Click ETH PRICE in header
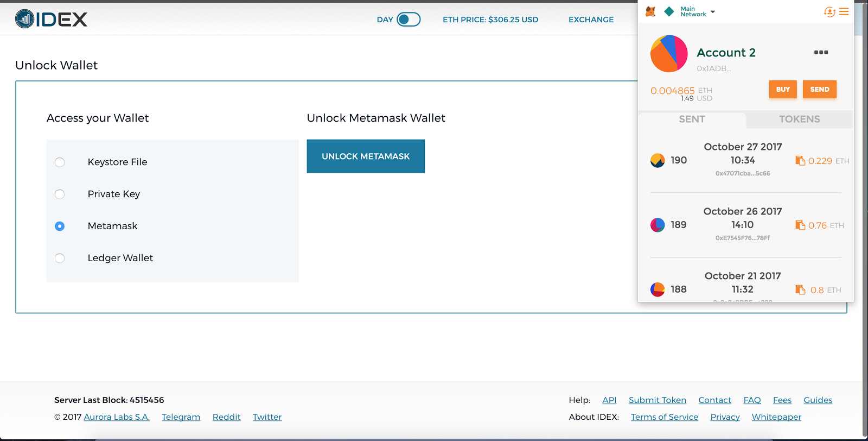The image size is (868, 441). point(490,20)
